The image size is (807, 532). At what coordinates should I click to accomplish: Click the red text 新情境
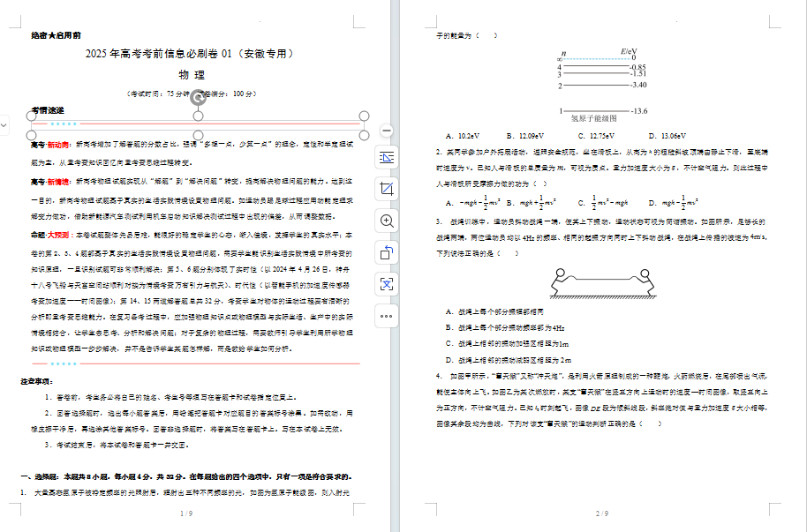click(x=58, y=182)
